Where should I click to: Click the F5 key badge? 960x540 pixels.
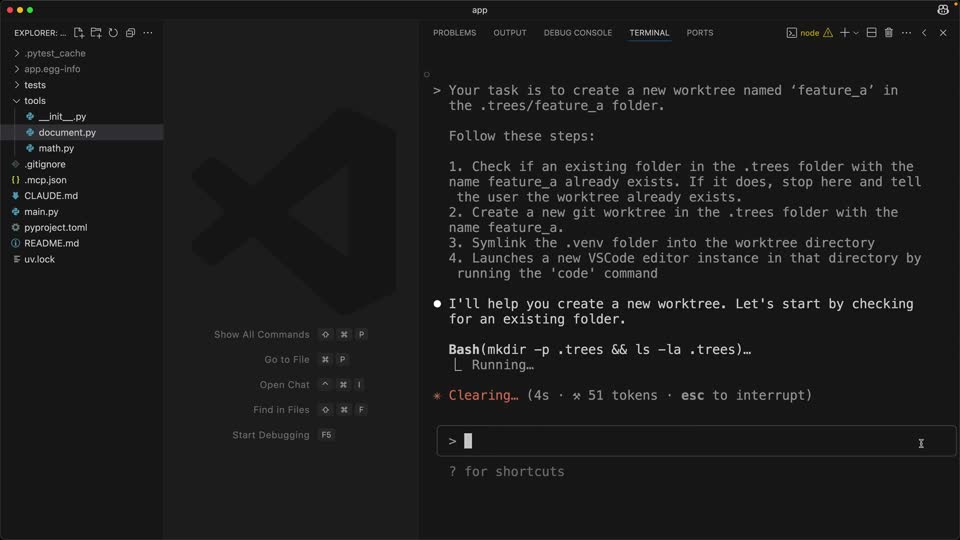point(326,435)
